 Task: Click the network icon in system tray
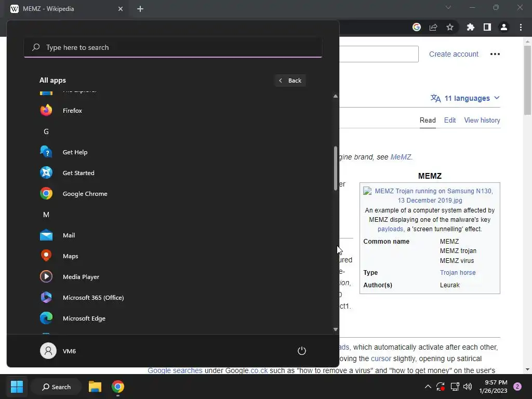(455, 387)
